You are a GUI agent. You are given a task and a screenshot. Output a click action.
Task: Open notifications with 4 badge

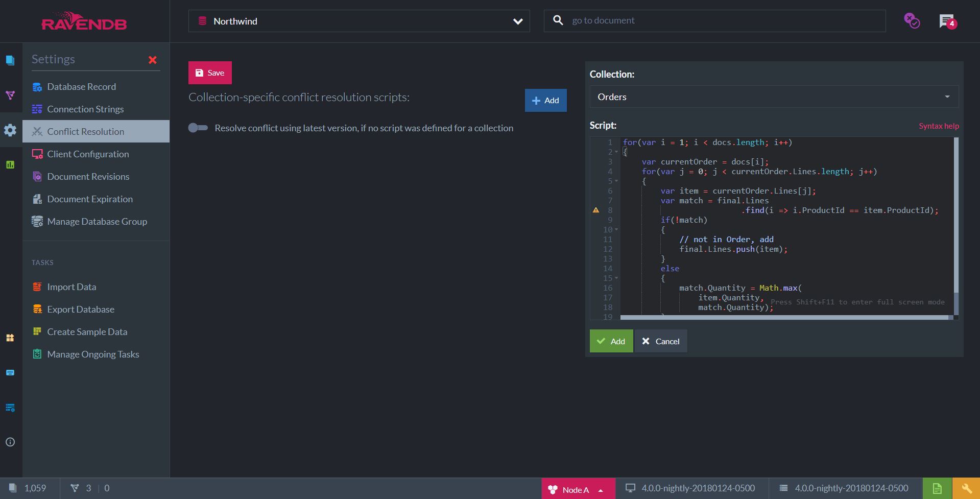click(948, 21)
